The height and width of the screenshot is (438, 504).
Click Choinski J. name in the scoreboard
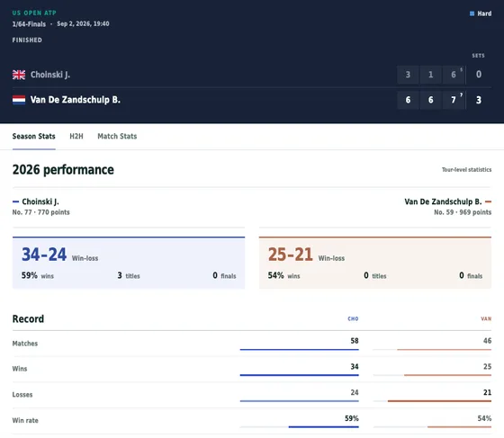[x=50, y=75]
